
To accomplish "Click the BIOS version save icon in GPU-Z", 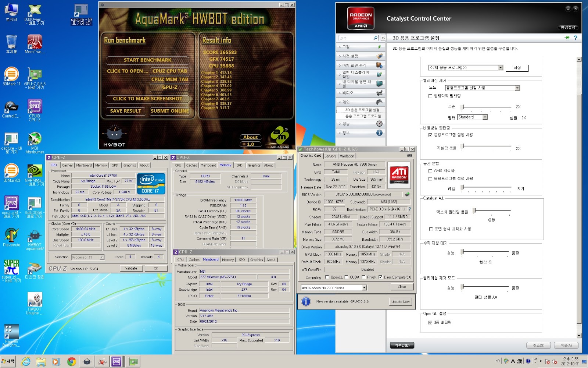I will point(407,194).
